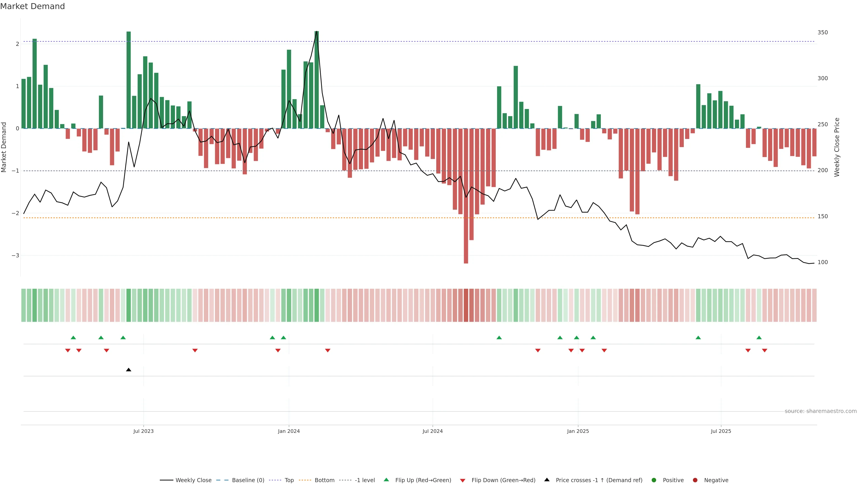The height and width of the screenshot is (488, 868).
Task: Toggle the Top legend entry
Action: tap(289, 480)
